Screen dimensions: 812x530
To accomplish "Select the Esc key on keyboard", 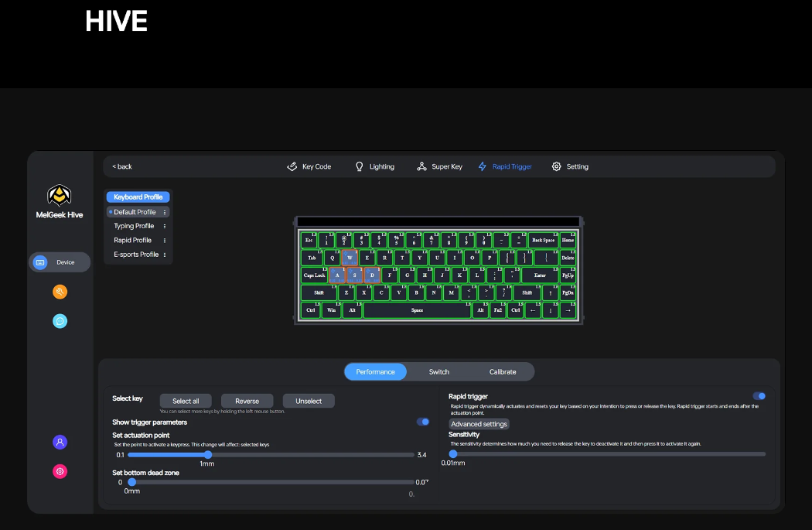I will tap(309, 240).
